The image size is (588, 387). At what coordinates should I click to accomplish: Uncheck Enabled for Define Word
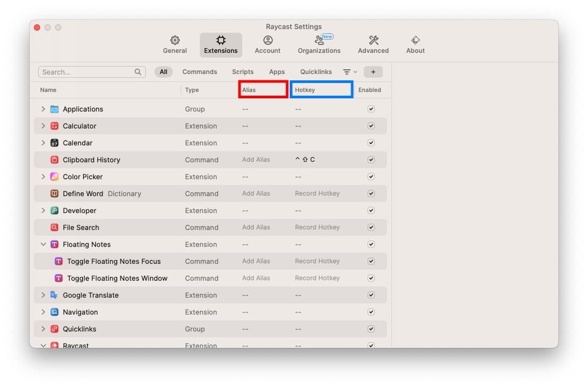pos(371,193)
